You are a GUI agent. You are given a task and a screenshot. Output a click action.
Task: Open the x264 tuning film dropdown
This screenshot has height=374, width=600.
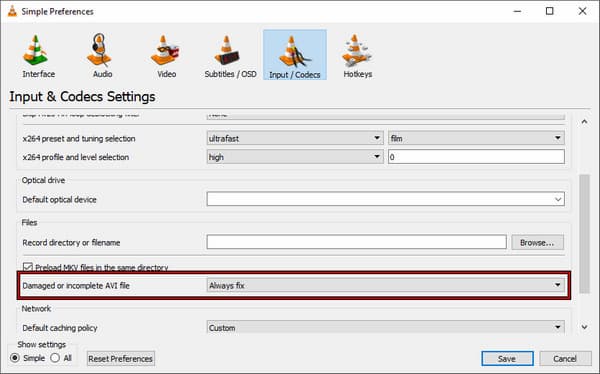point(476,138)
